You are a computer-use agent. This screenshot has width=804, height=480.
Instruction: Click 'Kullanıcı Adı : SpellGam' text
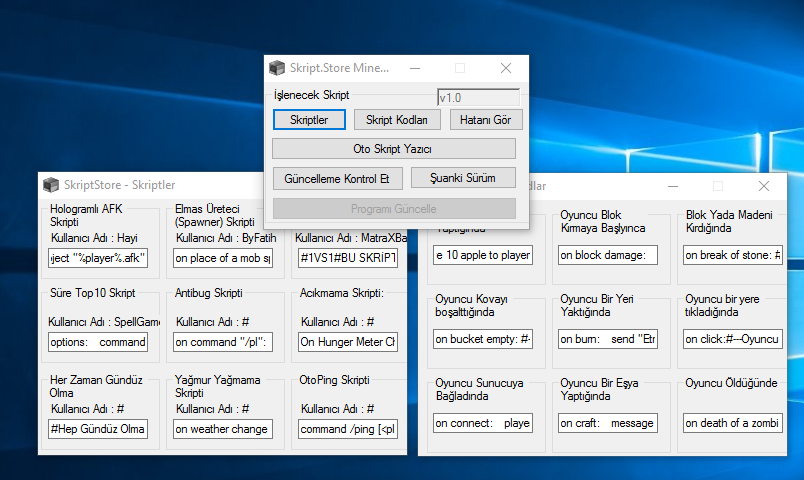pyautogui.click(x=104, y=322)
